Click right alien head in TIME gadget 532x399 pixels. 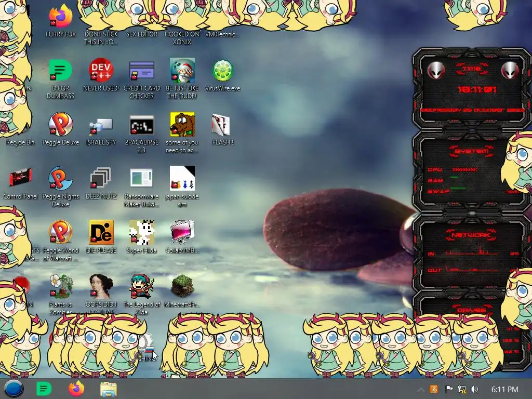pos(510,70)
